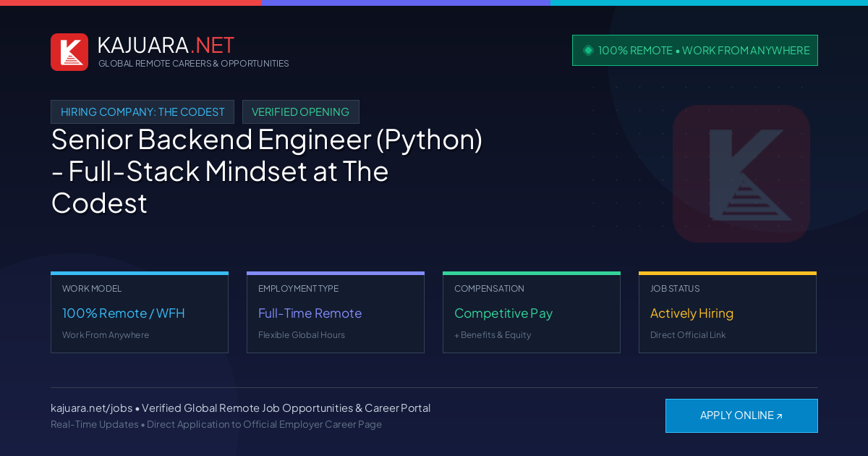Screen dimensions: 868x456
Task: Open the Employment Type card
Action: click(x=336, y=313)
